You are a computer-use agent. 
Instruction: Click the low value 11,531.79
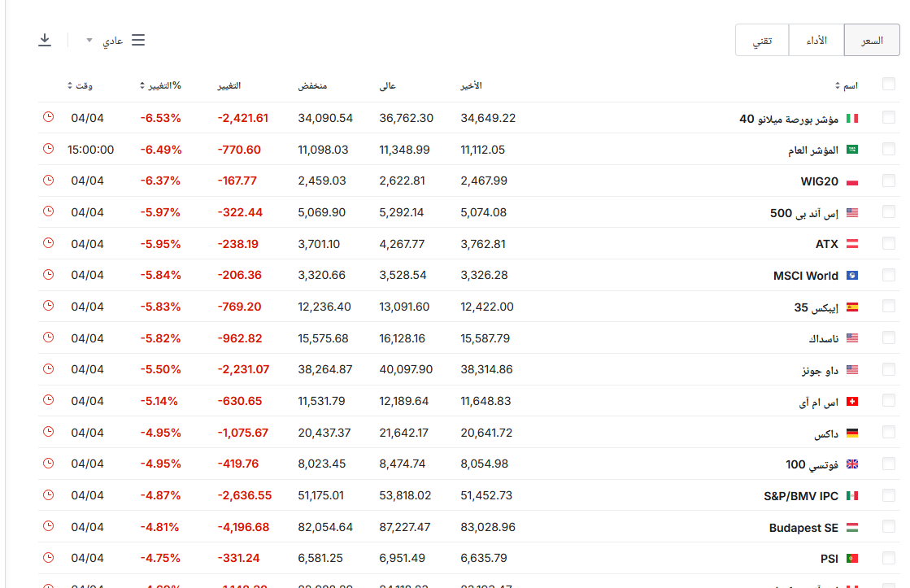[x=321, y=401]
